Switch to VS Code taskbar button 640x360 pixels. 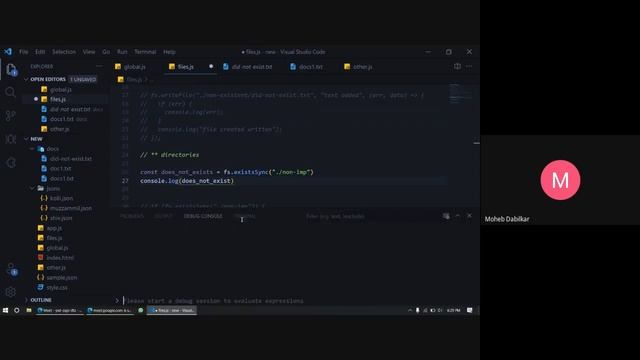click(x=172, y=310)
